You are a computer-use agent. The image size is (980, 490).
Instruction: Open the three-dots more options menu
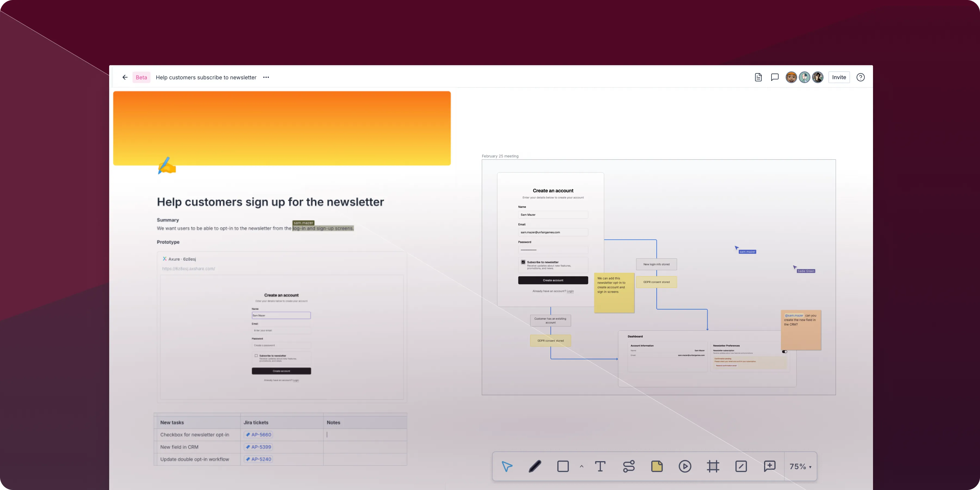(x=266, y=77)
